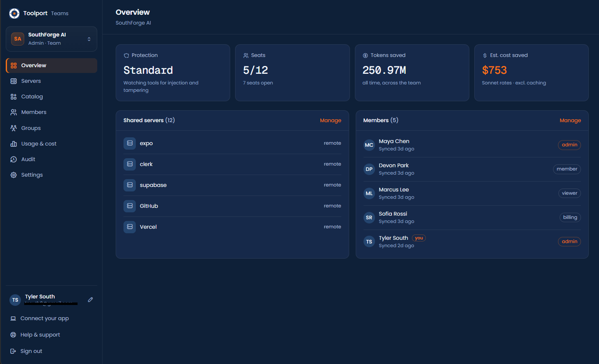Sign out of the account

click(x=31, y=351)
